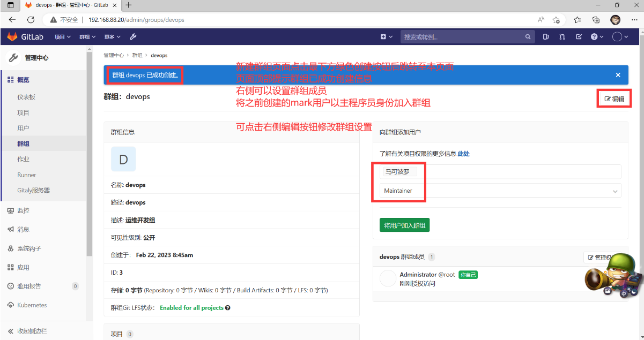Click the user field containing 马可波罗
644x340 pixels.
500,172
